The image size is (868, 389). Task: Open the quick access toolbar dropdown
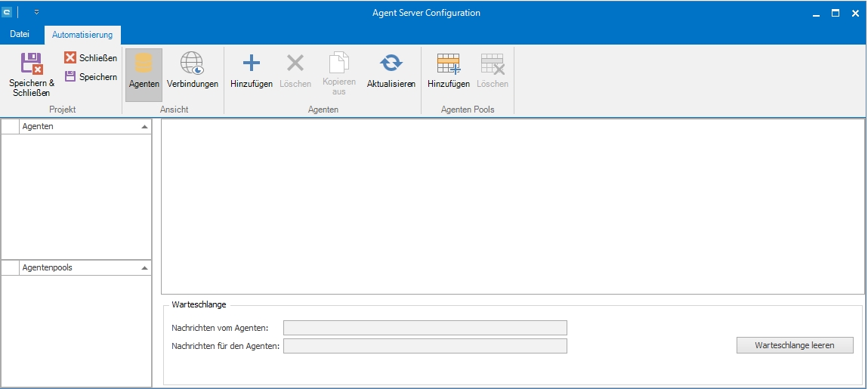(x=36, y=13)
